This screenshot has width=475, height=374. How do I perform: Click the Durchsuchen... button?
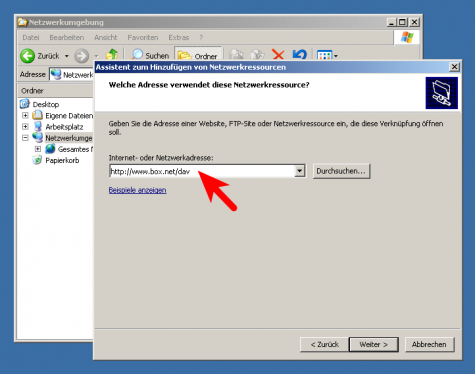pos(341,171)
